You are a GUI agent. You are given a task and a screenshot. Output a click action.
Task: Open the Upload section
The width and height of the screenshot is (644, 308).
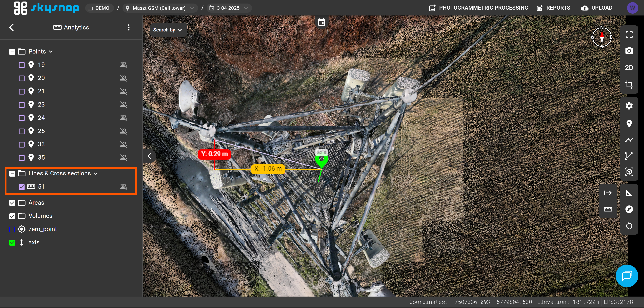[596, 8]
